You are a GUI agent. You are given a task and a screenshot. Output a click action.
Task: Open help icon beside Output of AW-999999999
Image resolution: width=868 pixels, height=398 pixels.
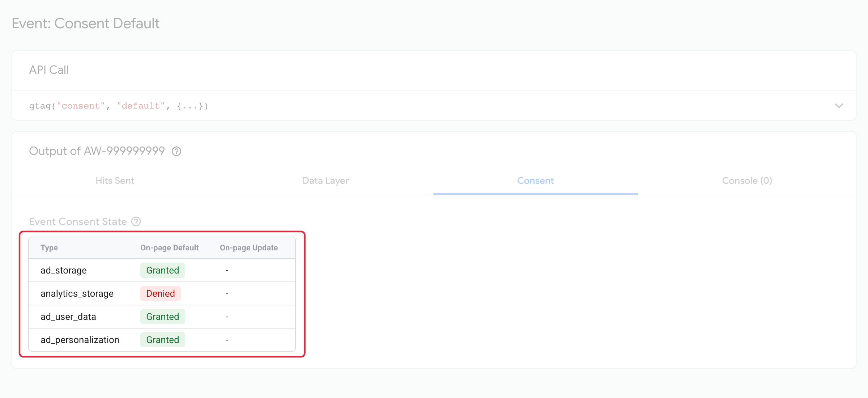(x=176, y=151)
